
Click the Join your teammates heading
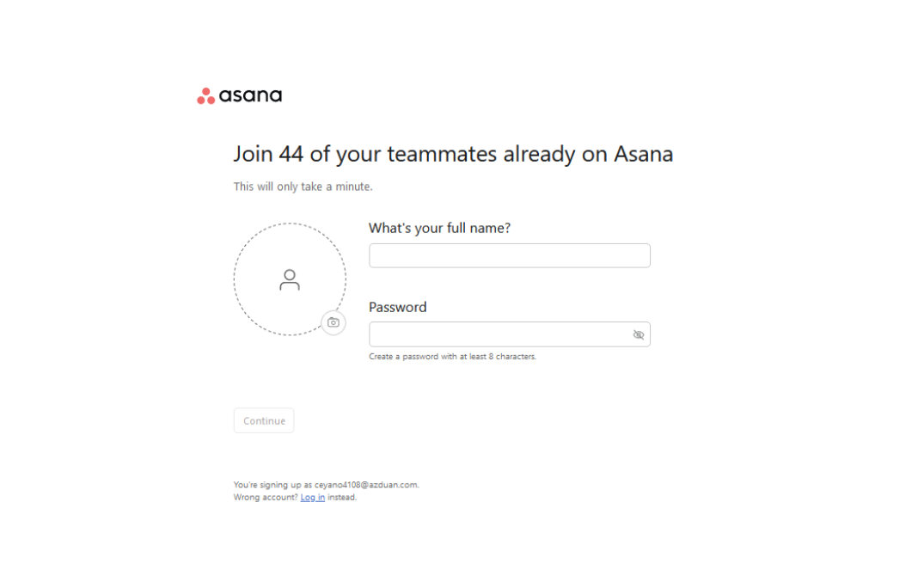pyautogui.click(x=453, y=154)
